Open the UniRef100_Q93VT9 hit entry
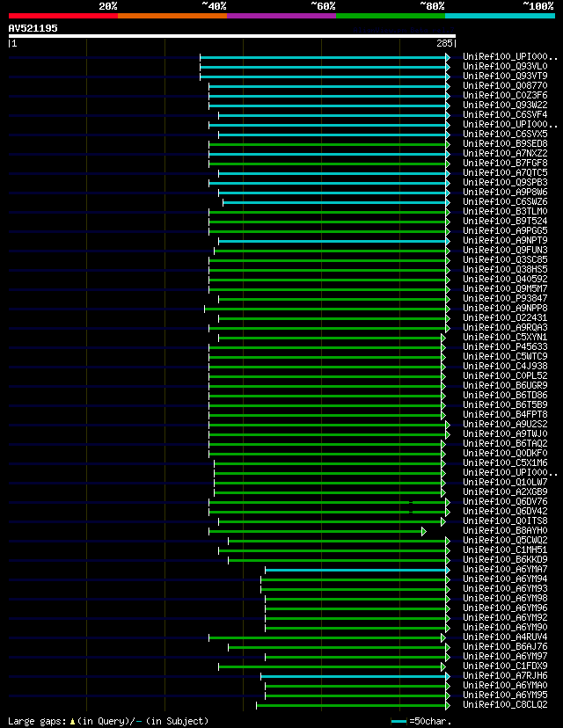563x728 pixels. coord(505,76)
